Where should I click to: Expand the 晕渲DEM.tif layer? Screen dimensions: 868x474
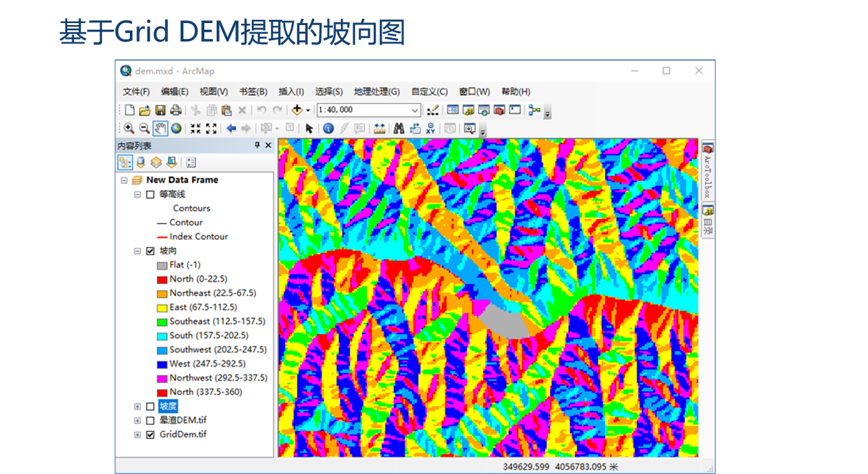coord(137,421)
